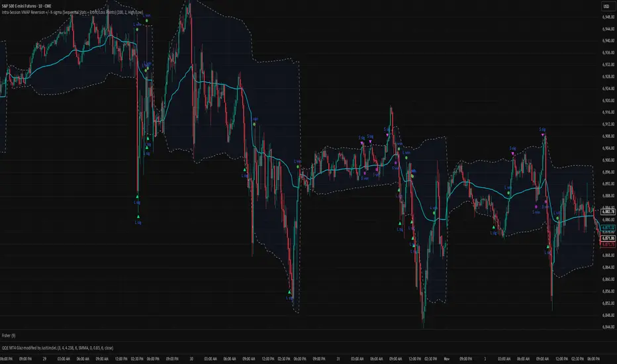This screenshot has height=364, width=617.
Task: Click the 6,940.00 price axis value
Action: coord(608,40)
